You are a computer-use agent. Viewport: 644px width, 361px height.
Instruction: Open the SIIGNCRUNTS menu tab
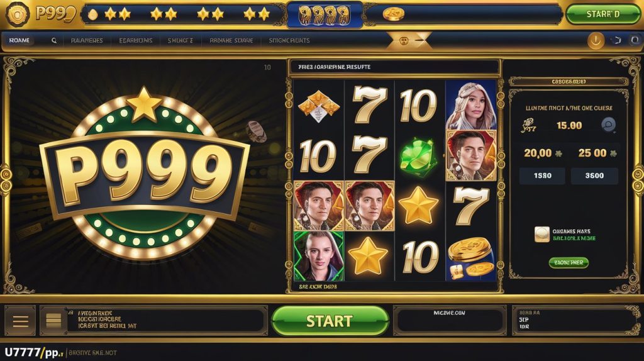pyautogui.click(x=289, y=41)
